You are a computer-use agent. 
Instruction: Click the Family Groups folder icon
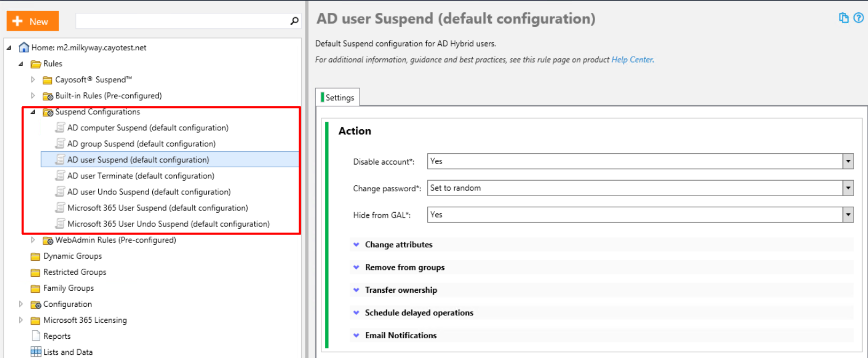36,289
